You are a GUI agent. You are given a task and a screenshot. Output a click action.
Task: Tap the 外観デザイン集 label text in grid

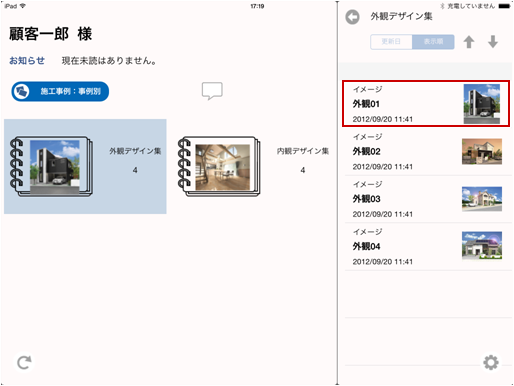tap(135, 151)
